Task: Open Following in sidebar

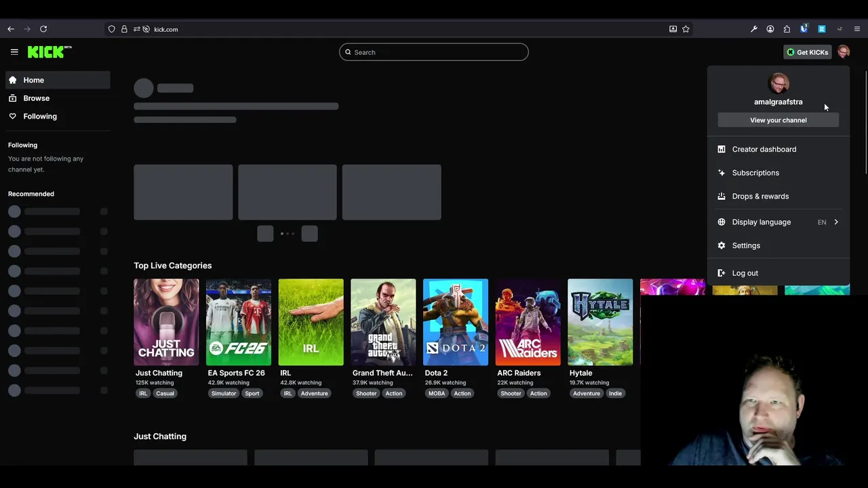Action: pyautogui.click(x=58, y=117)
